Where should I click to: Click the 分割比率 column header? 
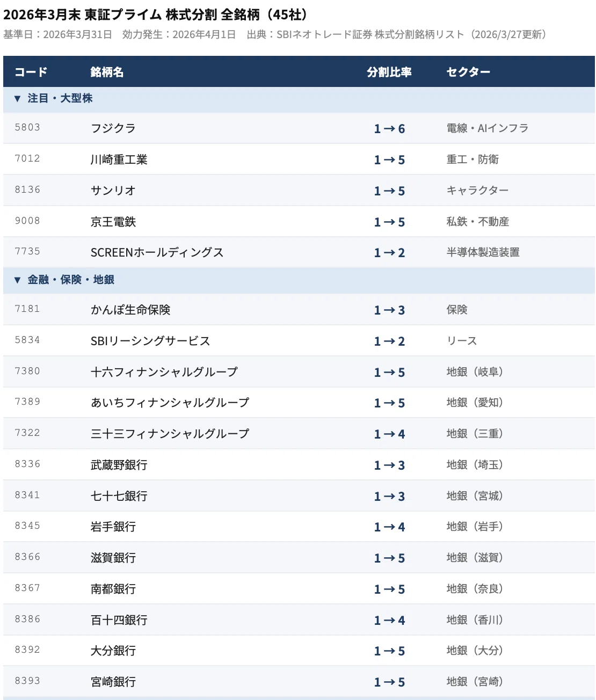pos(389,72)
